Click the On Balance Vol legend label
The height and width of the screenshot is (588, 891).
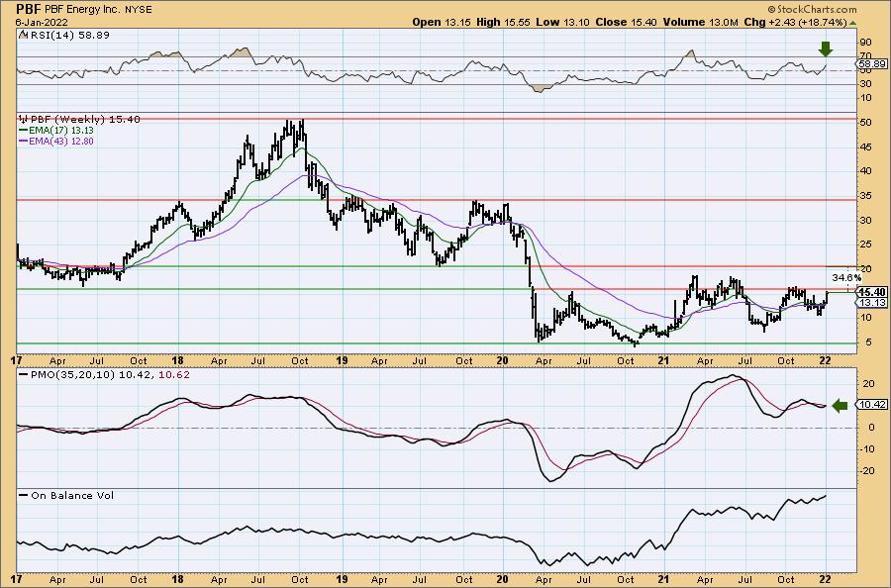(72, 495)
